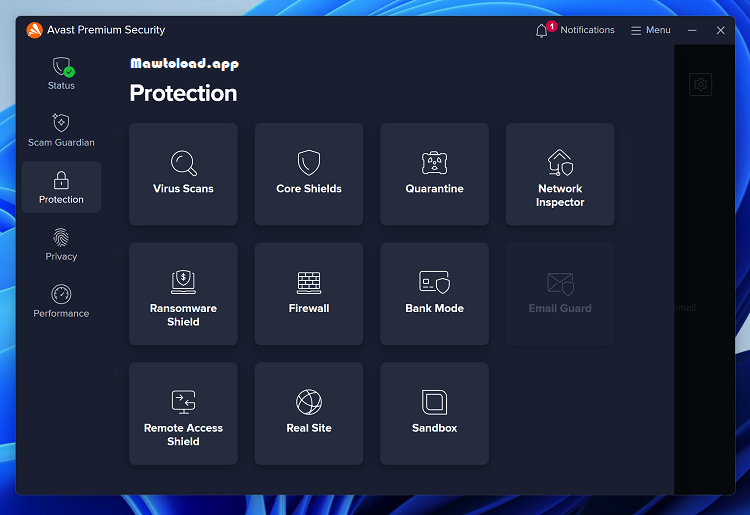Go to the Status section
The width and height of the screenshot is (750, 515).
pos(61,73)
